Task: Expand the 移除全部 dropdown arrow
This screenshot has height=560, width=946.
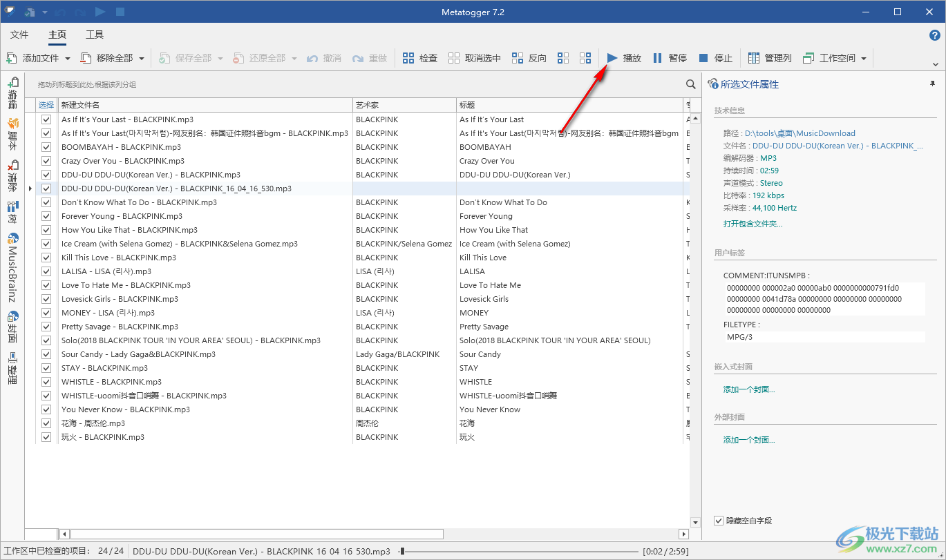Action: (142, 59)
